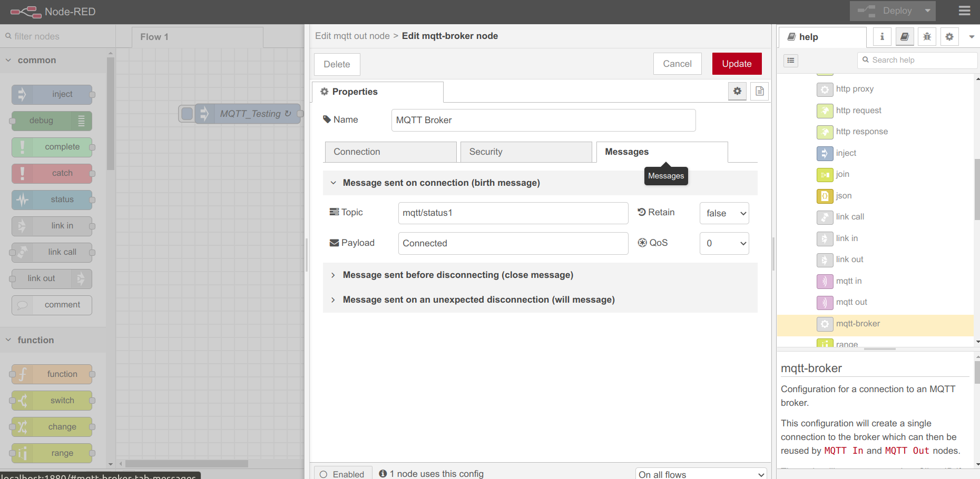Viewport: 980px width, 479px height.
Task: Open the configuration nodes gear sidebar icon
Action: tap(949, 37)
